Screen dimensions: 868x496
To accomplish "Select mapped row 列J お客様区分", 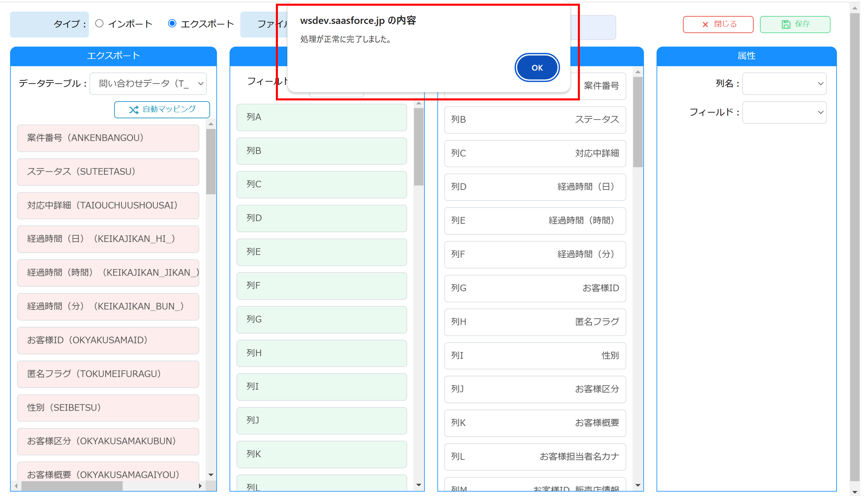I will click(x=535, y=389).
